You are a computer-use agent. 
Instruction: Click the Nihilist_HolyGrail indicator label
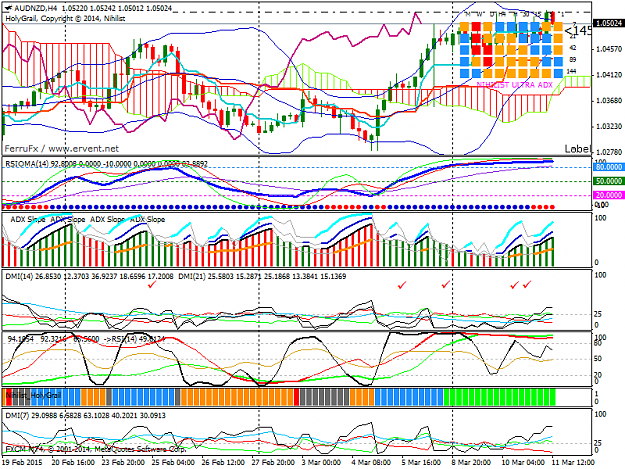33,395
